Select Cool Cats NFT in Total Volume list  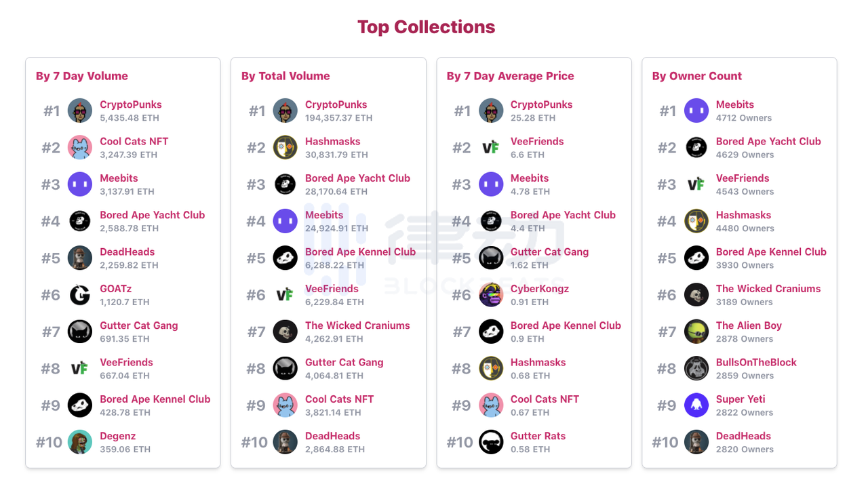click(x=339, y=399)
